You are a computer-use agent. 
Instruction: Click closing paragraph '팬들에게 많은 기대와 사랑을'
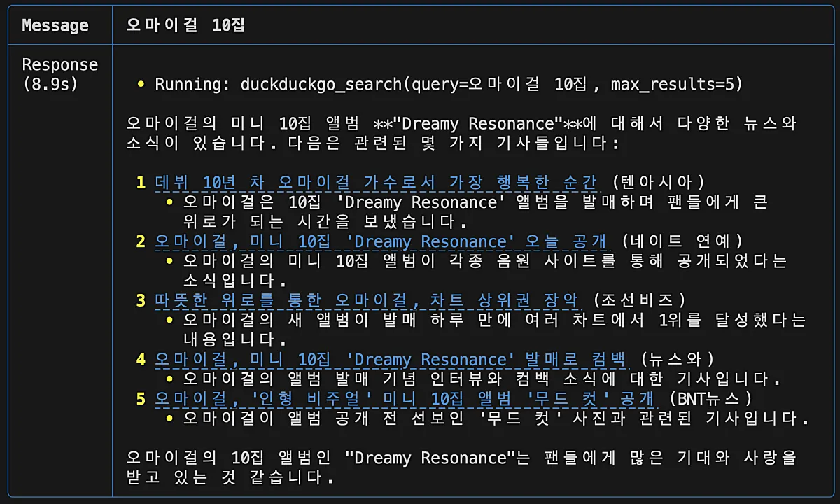462,468
